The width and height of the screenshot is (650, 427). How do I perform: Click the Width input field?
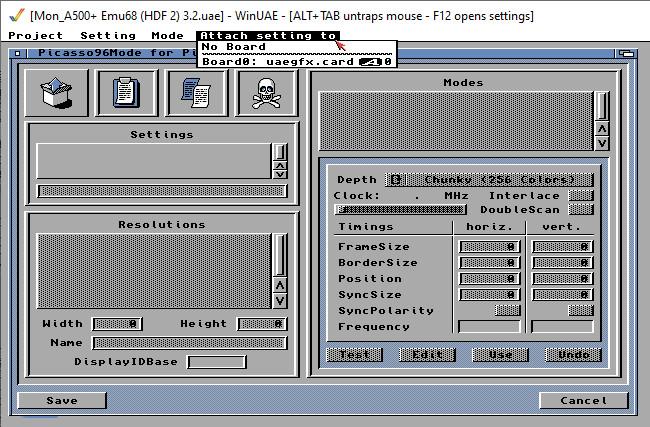(117, 324)
